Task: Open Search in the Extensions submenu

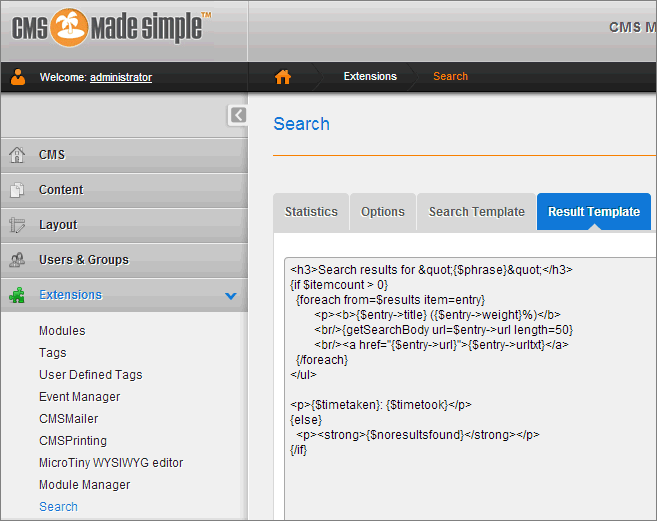Action: tap(58, 507)
